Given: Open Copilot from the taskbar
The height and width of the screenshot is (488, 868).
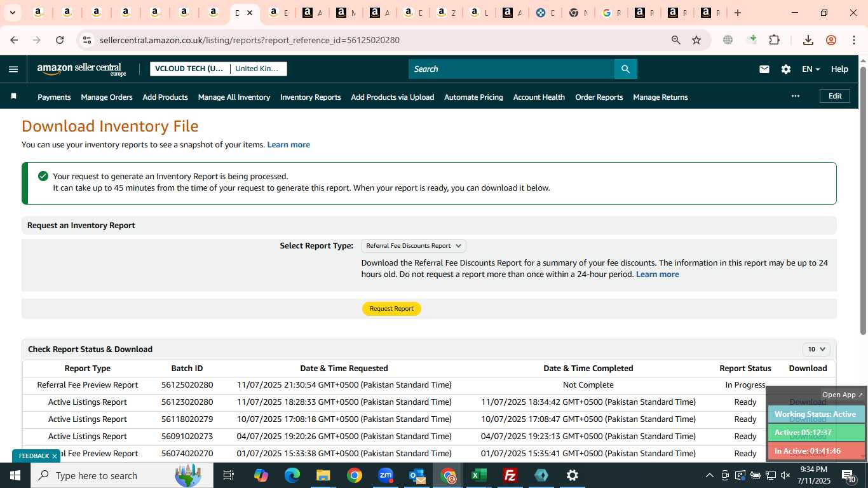Looking at the screenshot, I should [261, 475].
